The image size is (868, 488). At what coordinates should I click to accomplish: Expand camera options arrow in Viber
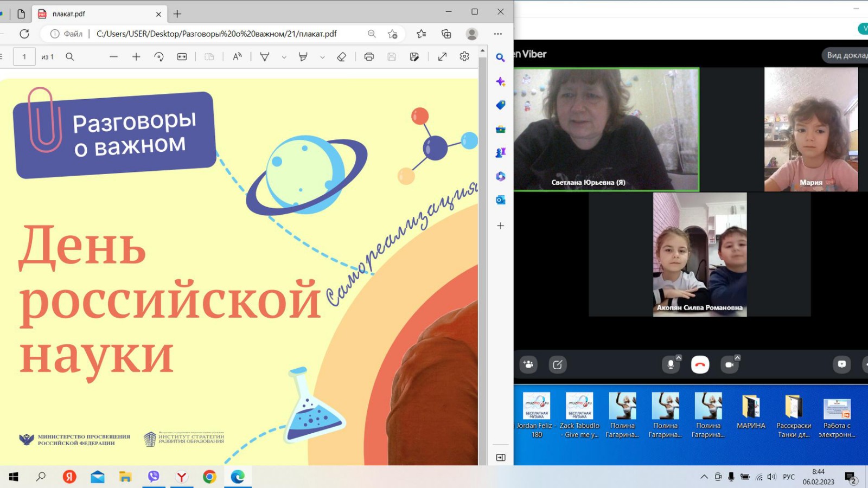click(x=737, y=358)
